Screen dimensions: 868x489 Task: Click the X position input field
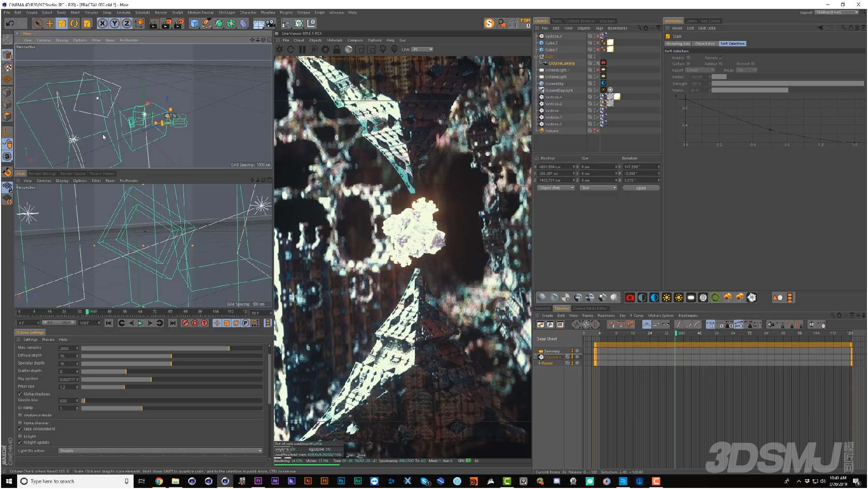(x=556, y=167)
